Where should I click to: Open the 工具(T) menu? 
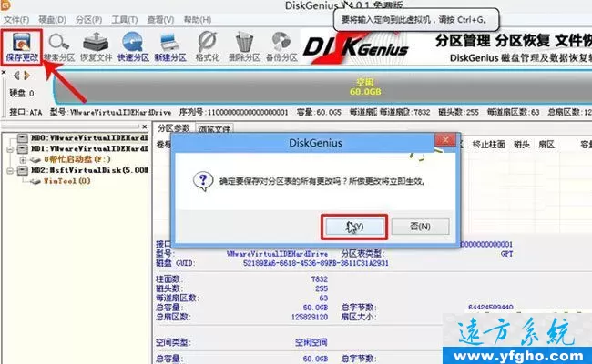(x=125, y=20)
